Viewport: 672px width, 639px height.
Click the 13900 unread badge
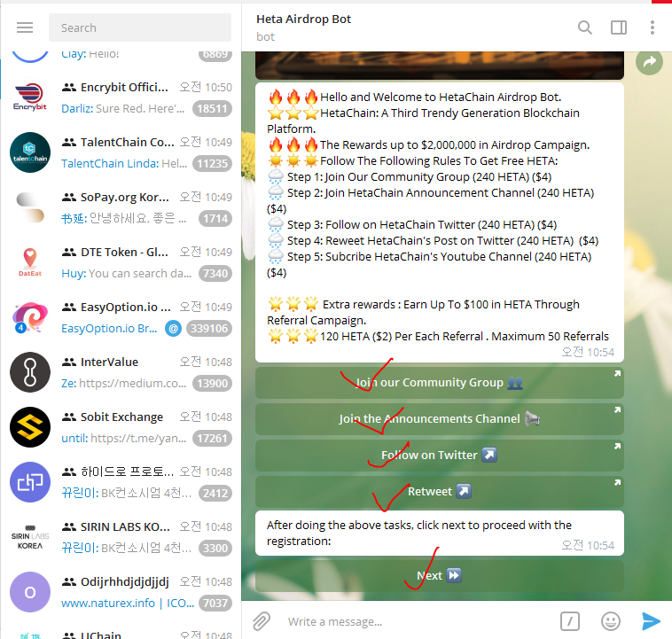point(212,384)
